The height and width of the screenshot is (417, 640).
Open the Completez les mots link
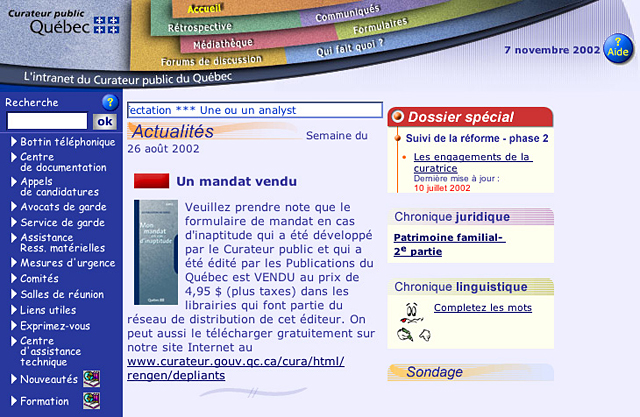(x=483, y=308)
